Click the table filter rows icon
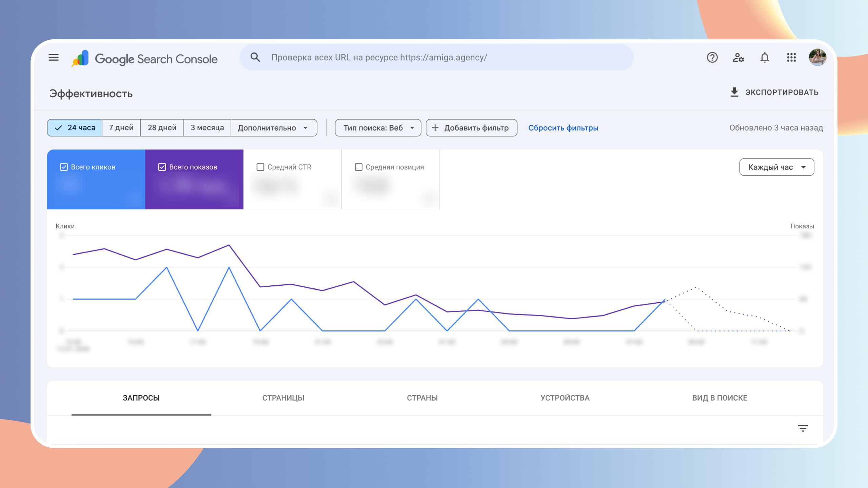This screenshot has height=488, width=868. pyautogui.click(x=803, y=428)
